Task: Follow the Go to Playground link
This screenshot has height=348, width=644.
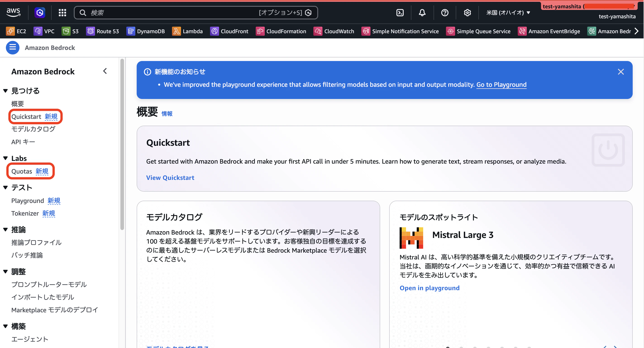Action: point(501,85)
